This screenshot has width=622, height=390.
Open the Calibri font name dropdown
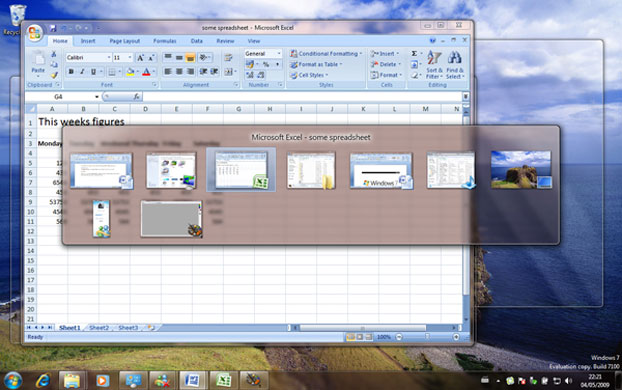click(109, 58)
